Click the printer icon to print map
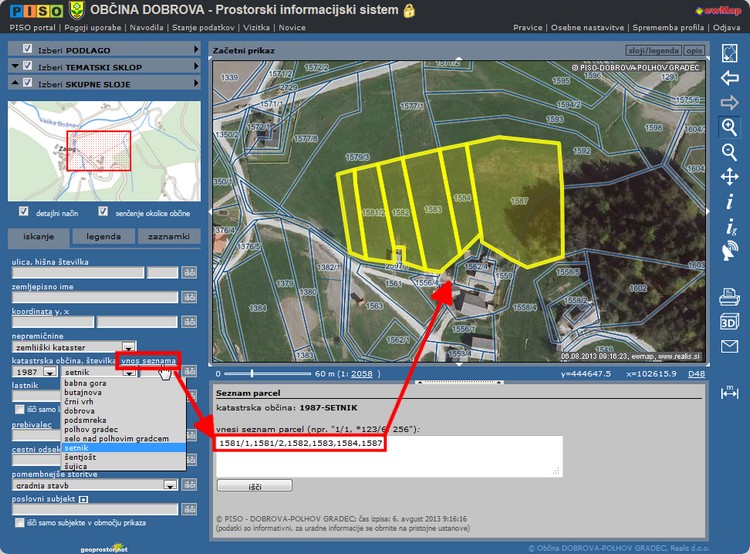Image resolution: width=750 pixels, height=554 pixels. pyautogui.click(x=729, y=297)
